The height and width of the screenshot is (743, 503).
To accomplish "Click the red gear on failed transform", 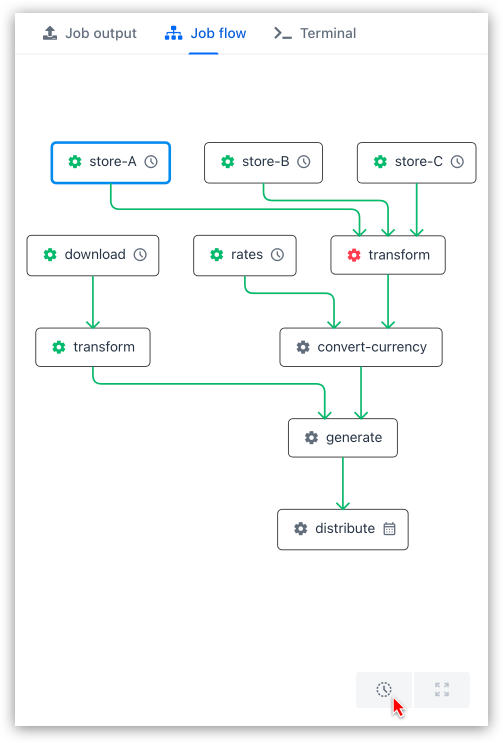I will coord(354,255).
